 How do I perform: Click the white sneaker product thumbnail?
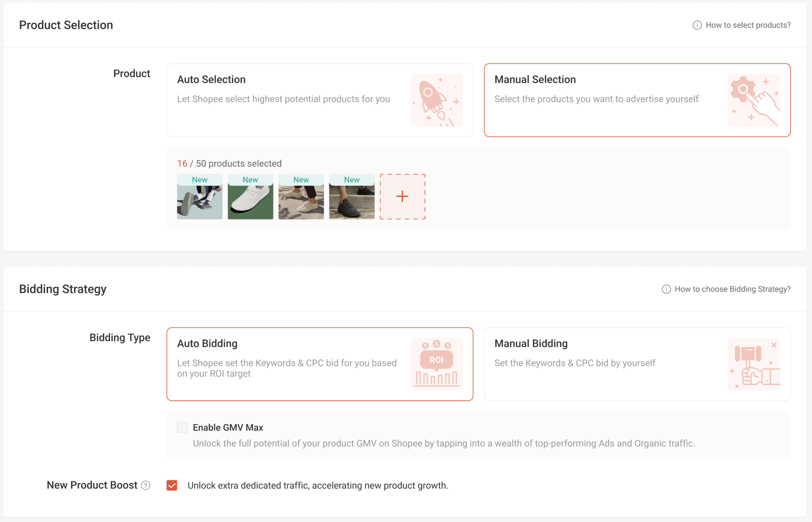tap(250, 197)
